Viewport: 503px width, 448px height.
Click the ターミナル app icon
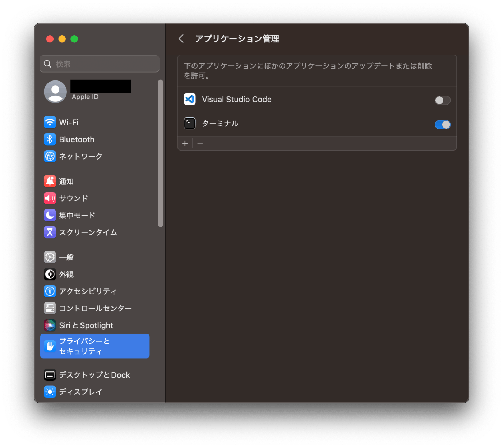click(x=190, y=123)
